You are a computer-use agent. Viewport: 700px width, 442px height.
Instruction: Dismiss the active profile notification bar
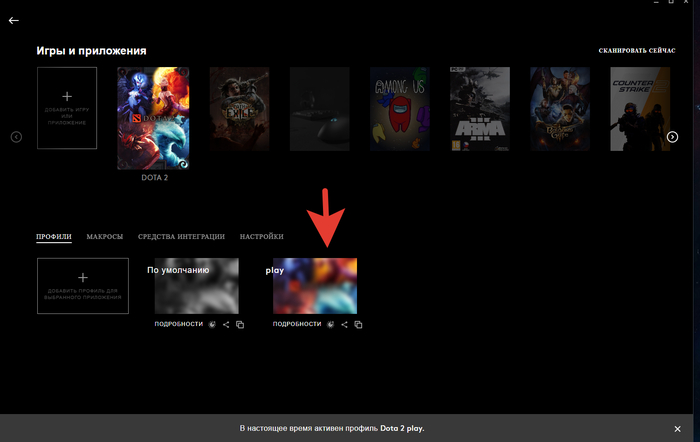pyautogui.click(x=677, y=428)
